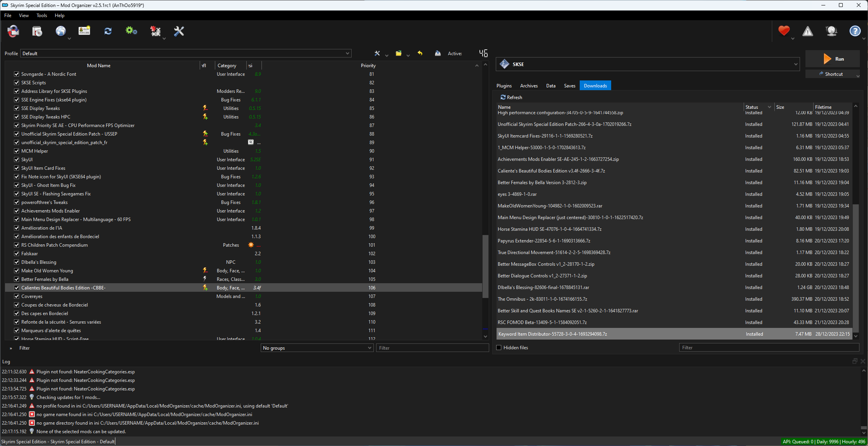Click Install Mod from archive icon

tap(37, 31)
